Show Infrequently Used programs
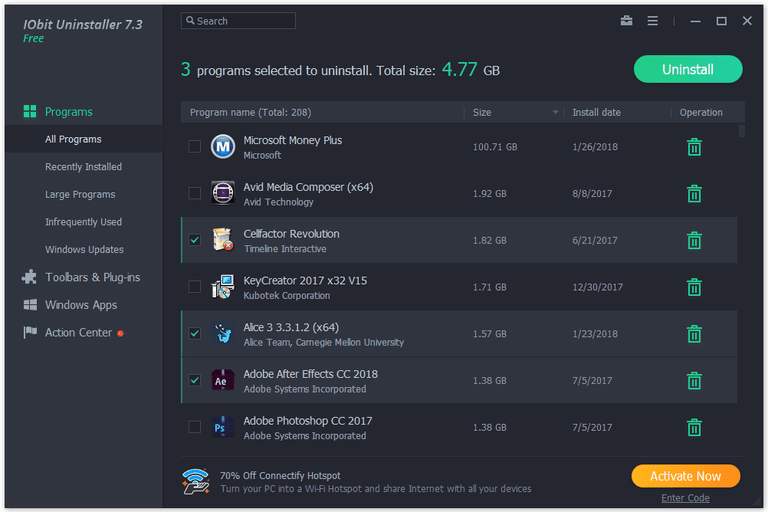Screen dimensions: 768x512 point(83,222)
